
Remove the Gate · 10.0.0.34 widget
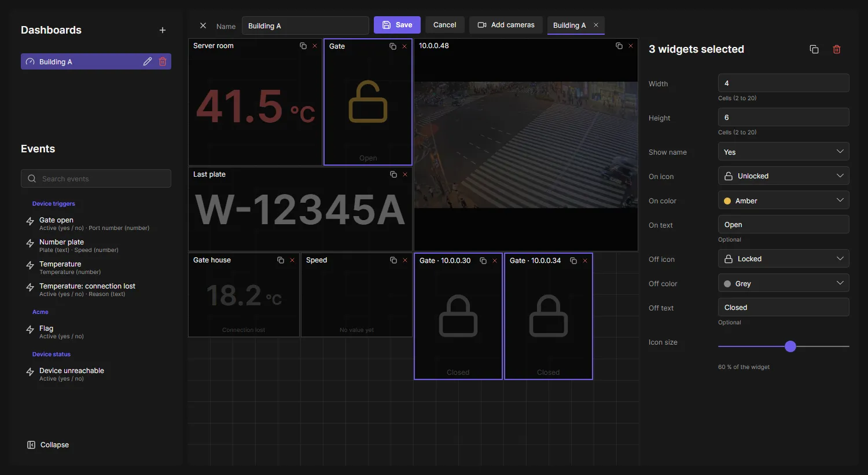[x=585, y=261]
